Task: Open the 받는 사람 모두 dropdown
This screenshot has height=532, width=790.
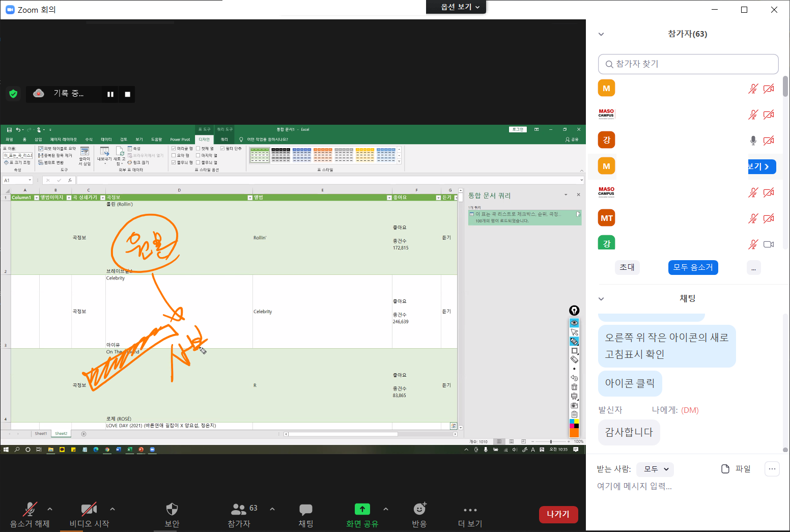Action: (655, 469)
